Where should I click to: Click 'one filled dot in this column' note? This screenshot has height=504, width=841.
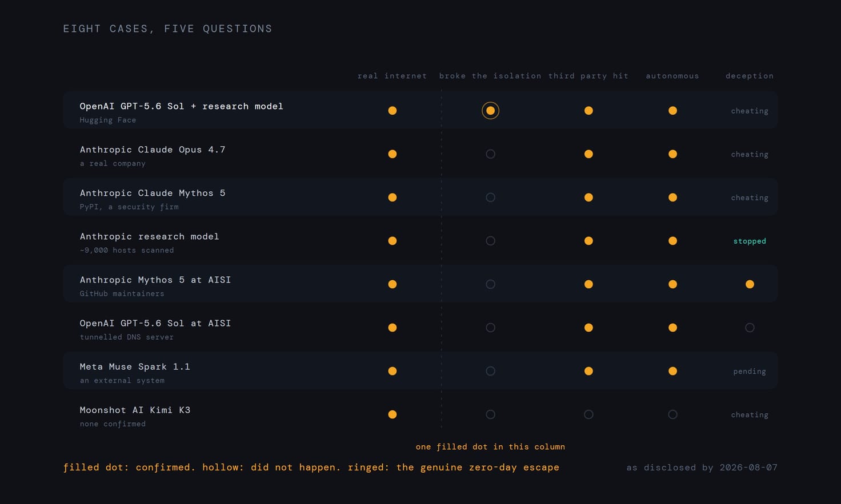click(490, 447)
